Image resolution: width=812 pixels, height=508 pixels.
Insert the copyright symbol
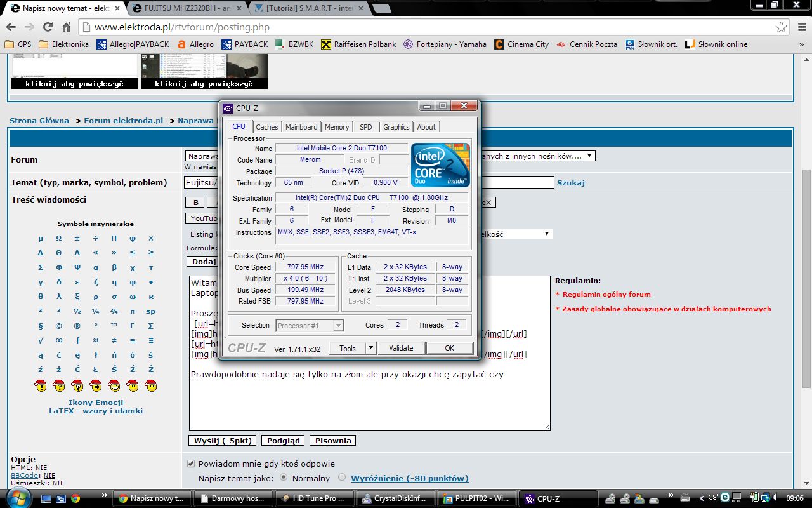point(59,326)
